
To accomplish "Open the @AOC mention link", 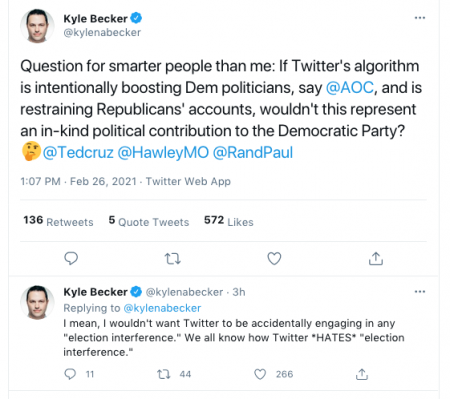I will [350, 88].
